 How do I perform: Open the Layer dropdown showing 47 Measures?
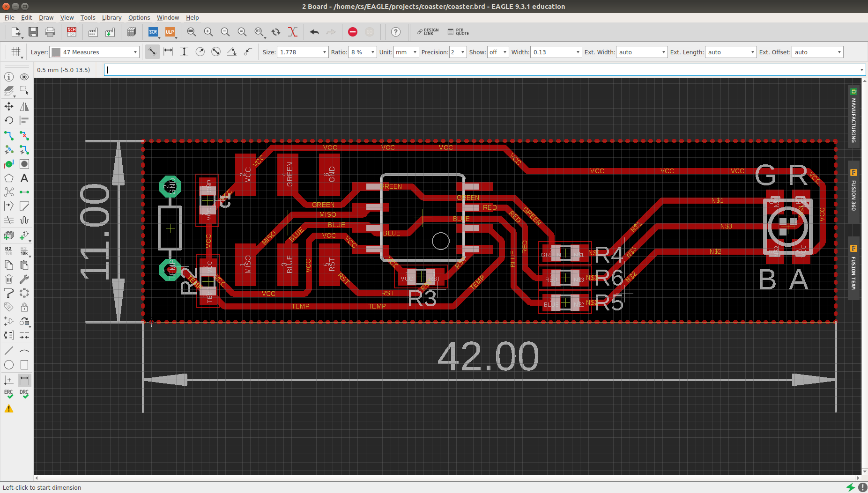[95, 52]
